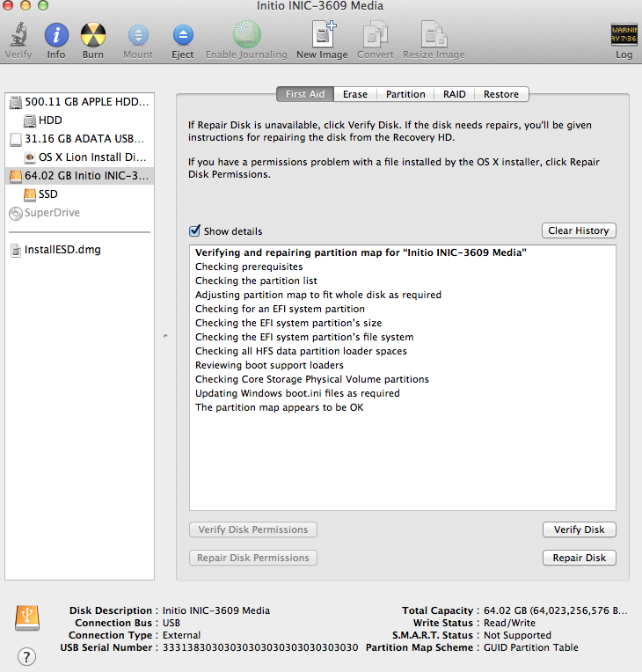This screenshot has height=672, width=642.
Task: Click the Verify microscope toolbar icon
Action: [18, 35]
